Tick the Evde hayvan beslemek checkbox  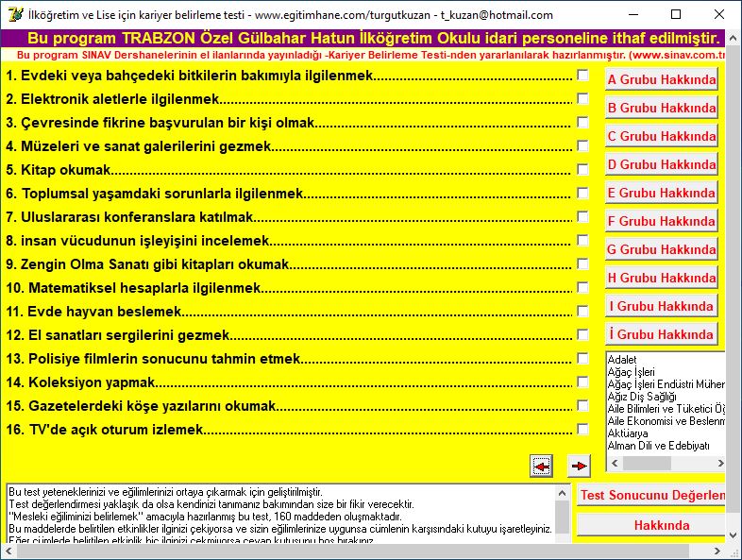coord(583,311)
